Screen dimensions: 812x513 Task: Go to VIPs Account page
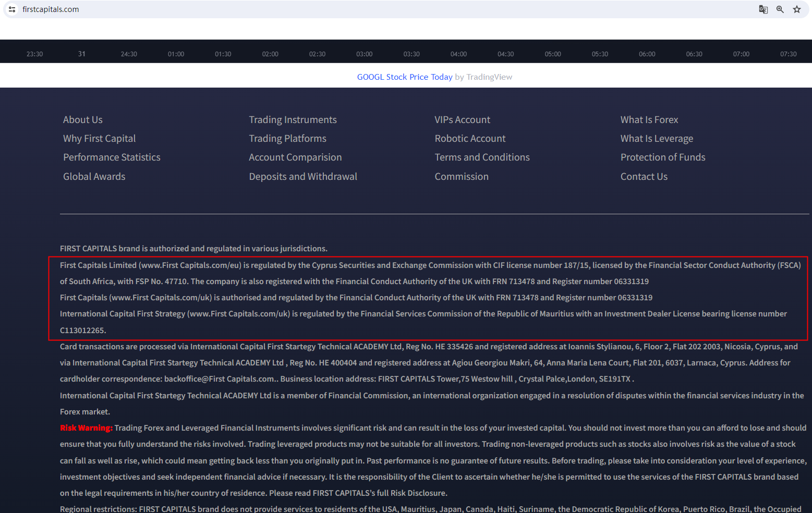(463, 120)
